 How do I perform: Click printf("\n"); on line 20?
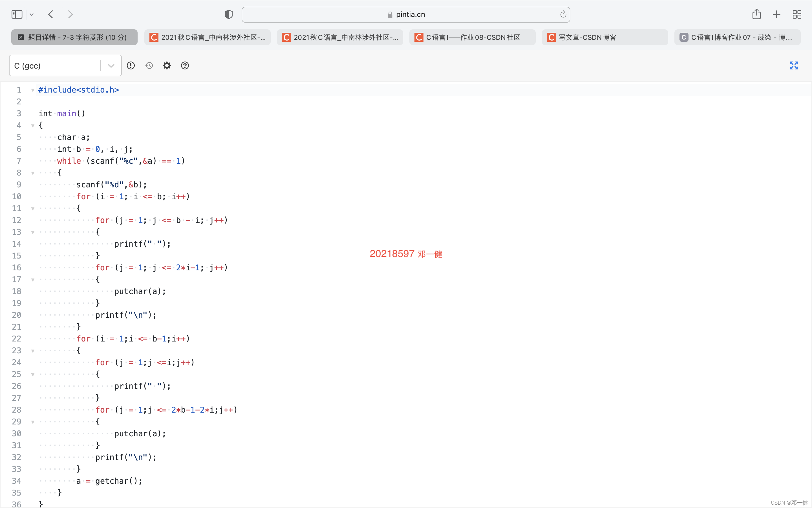pyautogui.click(x=126, y=315)
